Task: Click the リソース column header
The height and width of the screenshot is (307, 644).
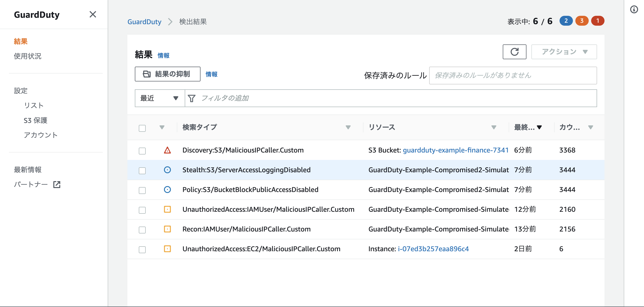Action: coord(382,127)
